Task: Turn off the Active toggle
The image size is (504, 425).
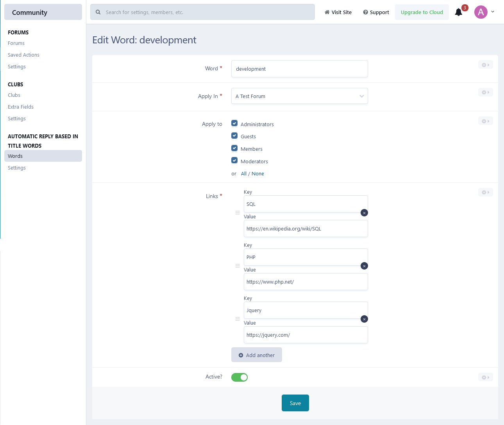Action: [239, 377]
